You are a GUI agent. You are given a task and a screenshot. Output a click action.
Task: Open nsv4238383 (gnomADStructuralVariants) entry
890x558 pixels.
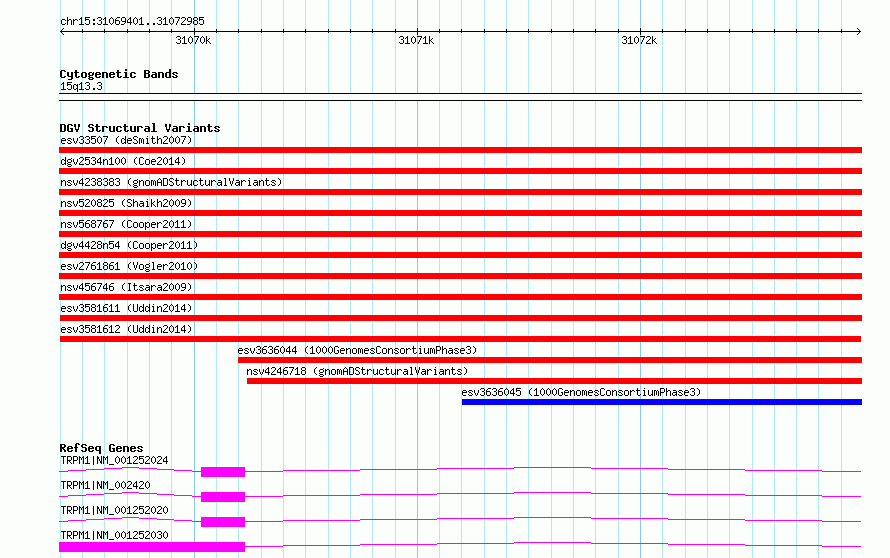pyautogui.click(x=171, y=182)
